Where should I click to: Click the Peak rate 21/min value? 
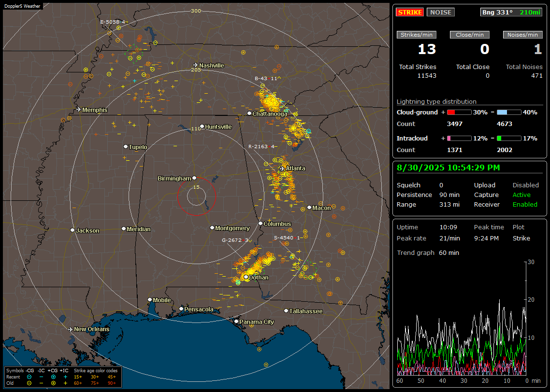coord(450,238)
